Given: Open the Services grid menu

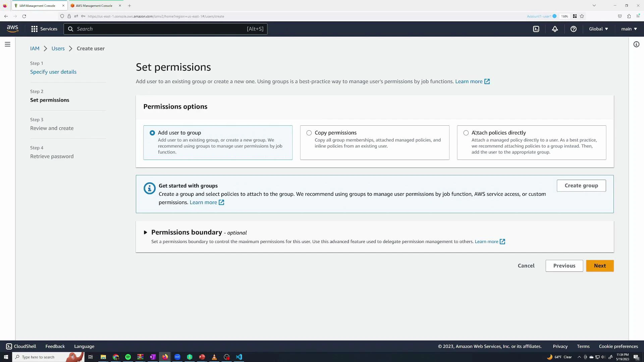Looking at the screenshot, I should 44,29.
